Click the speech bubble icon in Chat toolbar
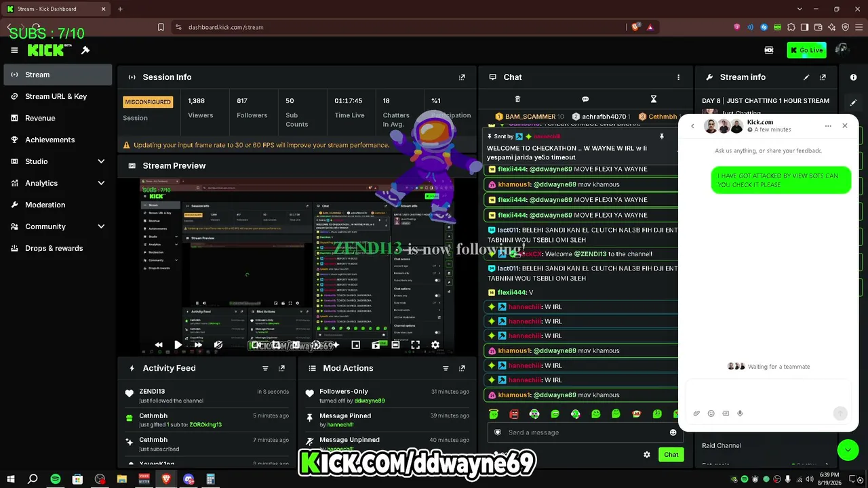This screenshot has height=488, width=868. pos(585,99)
